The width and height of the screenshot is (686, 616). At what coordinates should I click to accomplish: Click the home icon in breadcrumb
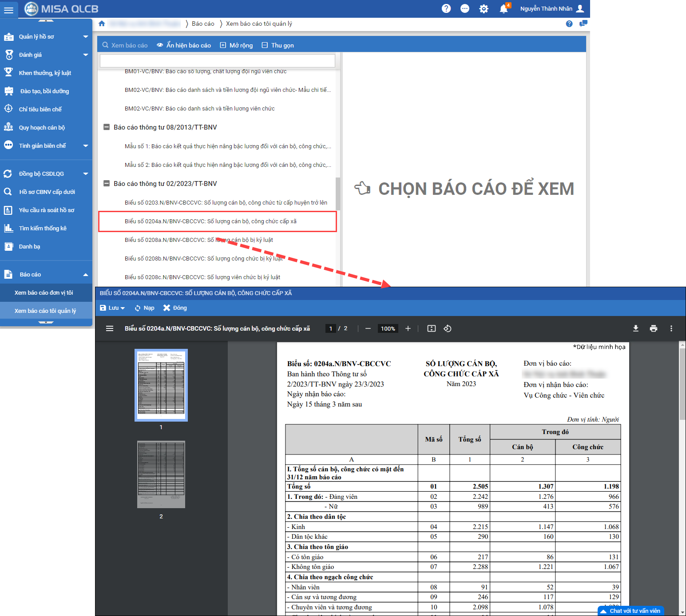[x=102, y=24]
